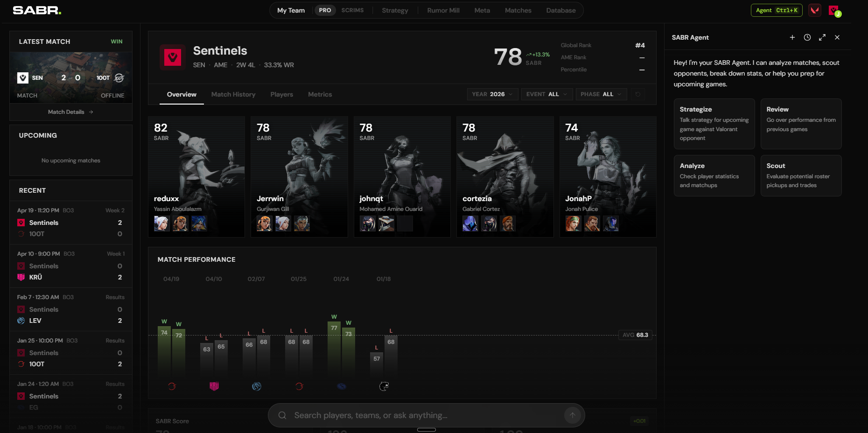868x433 pixels.
Task: Open Meta nav item
Action: [x=482, y=10]
